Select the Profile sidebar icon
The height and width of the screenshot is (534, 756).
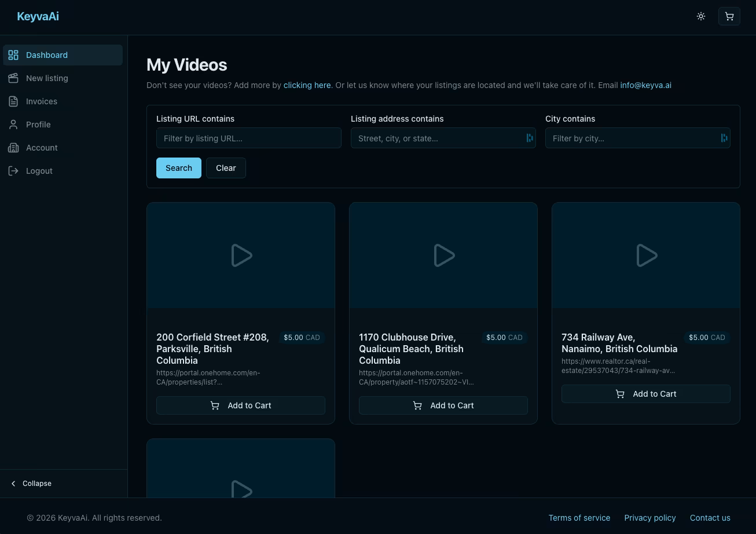[13, 125]
